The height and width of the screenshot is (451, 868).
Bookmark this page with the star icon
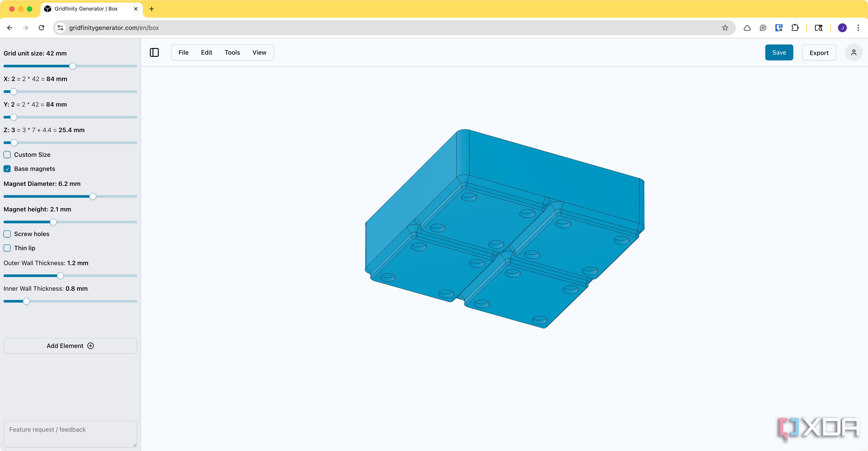pyautogui.click(x=725, y=28)
